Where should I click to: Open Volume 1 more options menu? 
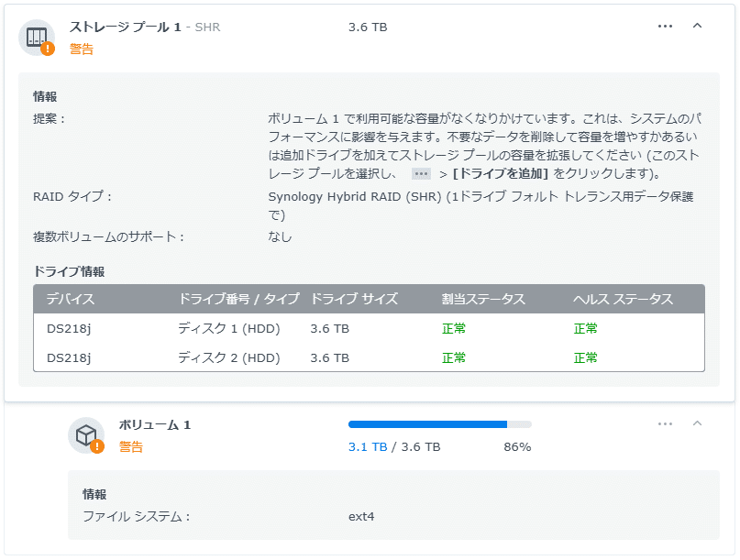coord(666,424)
